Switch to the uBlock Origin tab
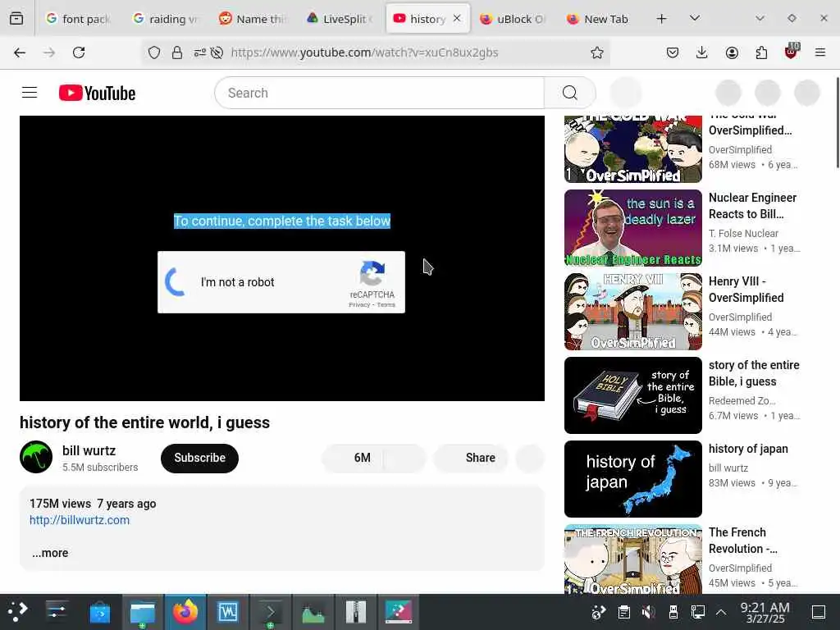 (x=514, y=19)
